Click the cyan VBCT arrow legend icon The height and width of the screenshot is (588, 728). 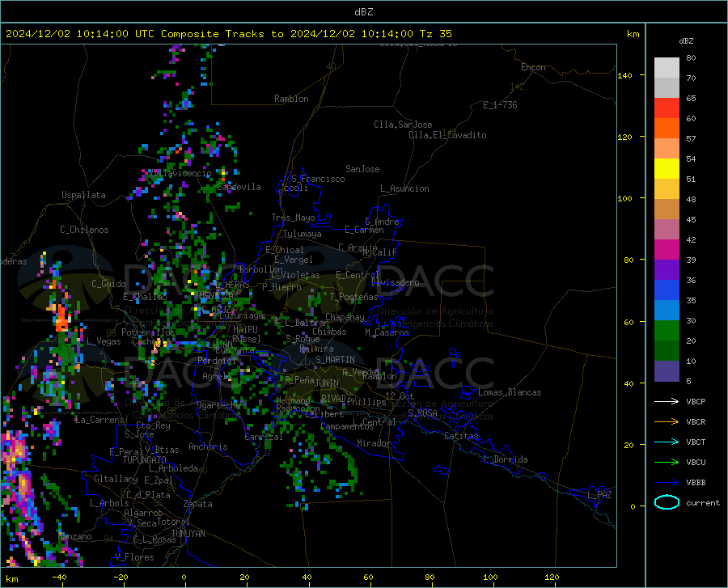pos(667,442)
